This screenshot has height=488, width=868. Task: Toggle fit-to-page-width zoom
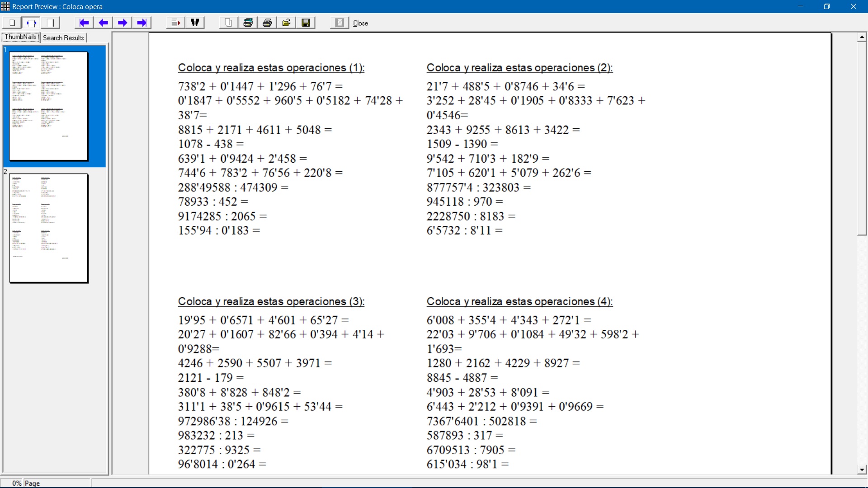[31, 23]
